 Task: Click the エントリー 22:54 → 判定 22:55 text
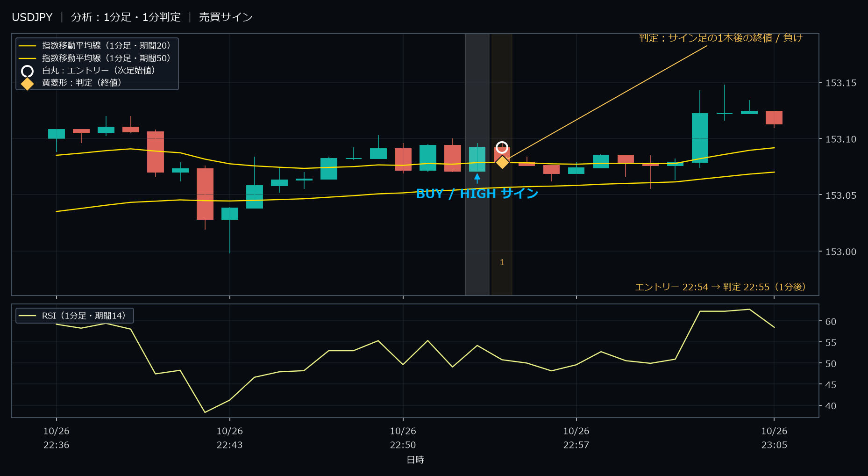click(720, 287)
